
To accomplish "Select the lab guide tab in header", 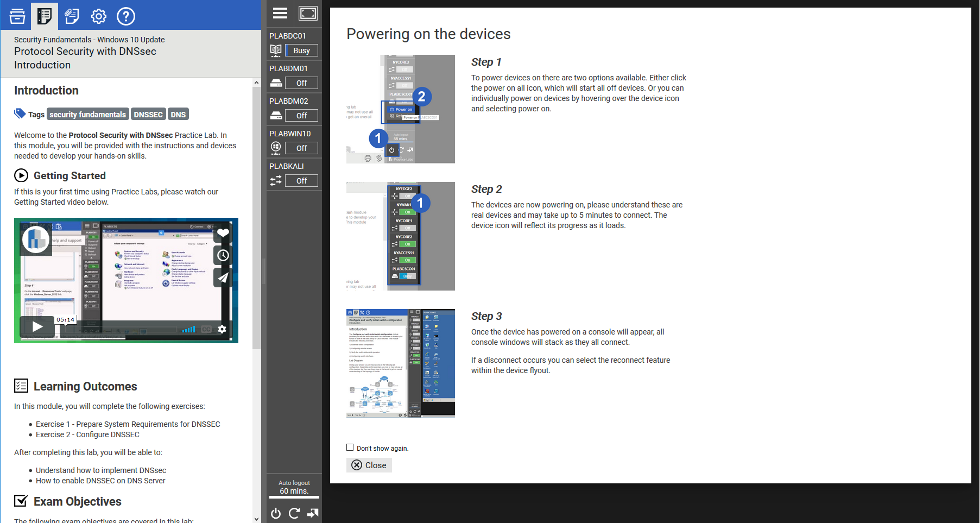I will (x=45, y=16).
